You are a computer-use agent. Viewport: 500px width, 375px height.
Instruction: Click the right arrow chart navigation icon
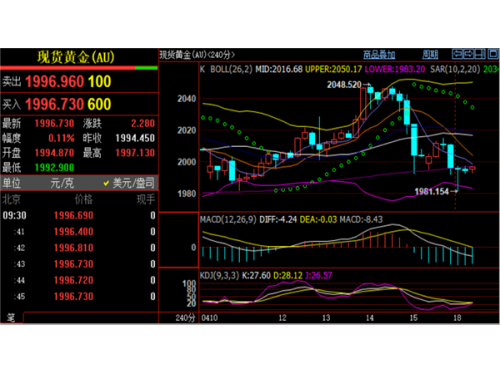469,54
